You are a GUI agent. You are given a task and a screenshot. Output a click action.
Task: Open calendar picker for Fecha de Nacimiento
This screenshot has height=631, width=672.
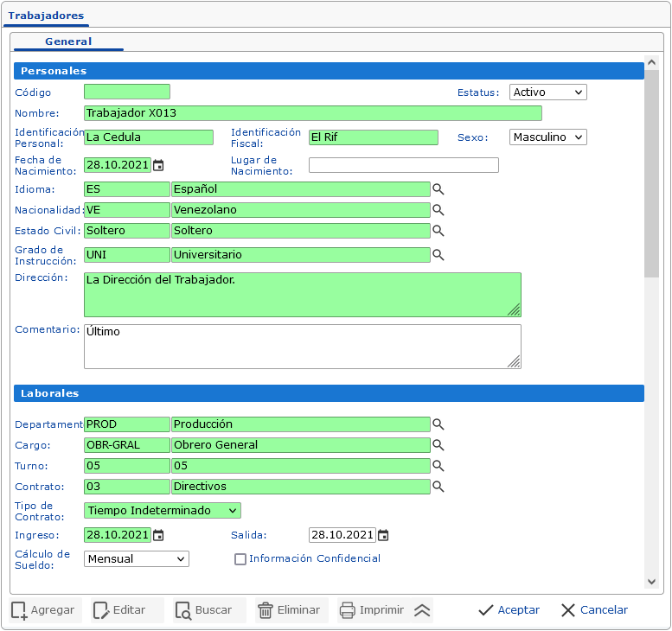click(158, 165)
